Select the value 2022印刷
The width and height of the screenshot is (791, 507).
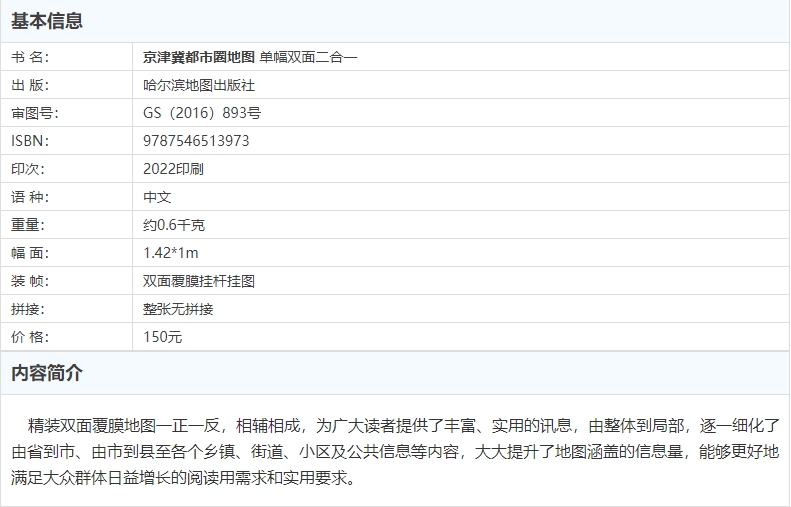(x=174, y=169)
